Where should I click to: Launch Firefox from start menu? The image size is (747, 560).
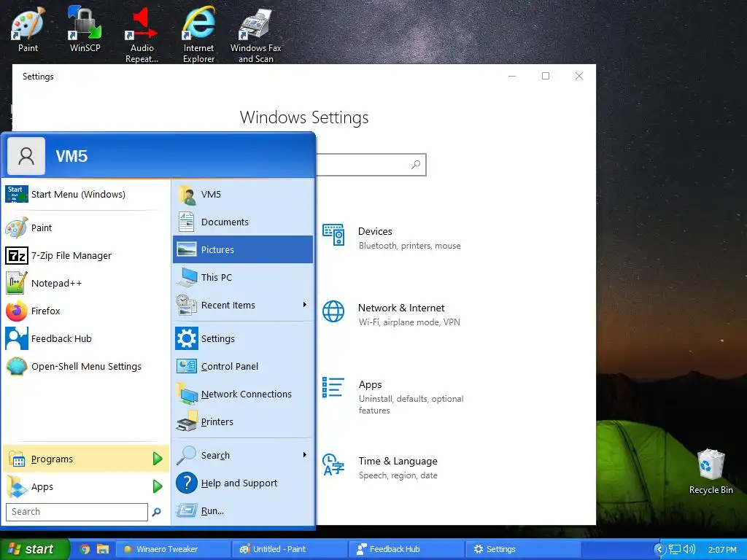(86, 311)
